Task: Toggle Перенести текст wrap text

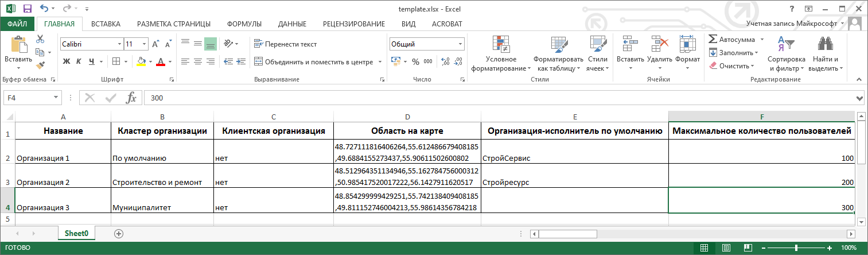Action: [x=285, y=44]
